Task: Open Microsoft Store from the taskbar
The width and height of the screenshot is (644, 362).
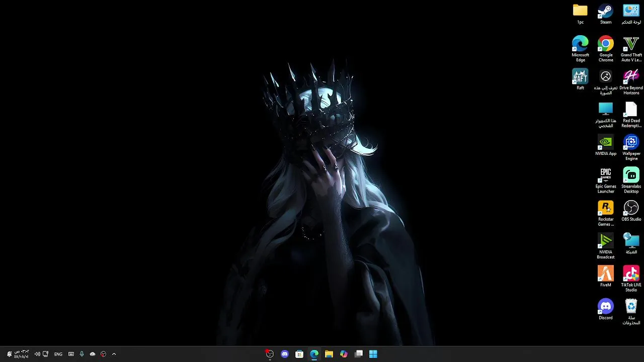Action: pyautogui.click(x=299, y=354)
